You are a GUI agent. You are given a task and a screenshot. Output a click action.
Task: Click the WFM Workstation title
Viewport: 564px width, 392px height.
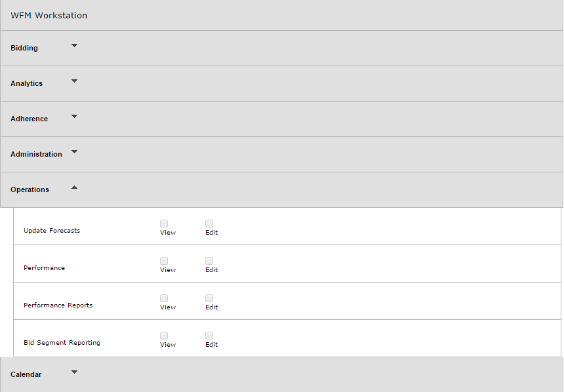tap(49, 16)
